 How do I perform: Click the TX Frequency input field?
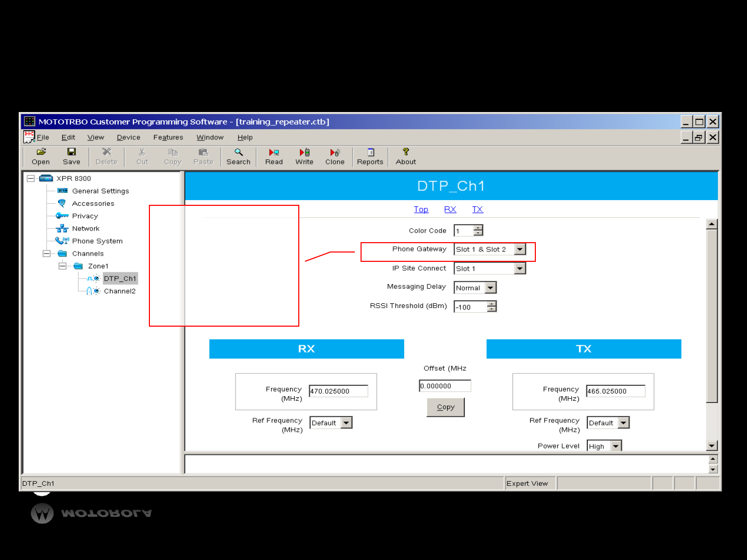[x=616, y=391]
